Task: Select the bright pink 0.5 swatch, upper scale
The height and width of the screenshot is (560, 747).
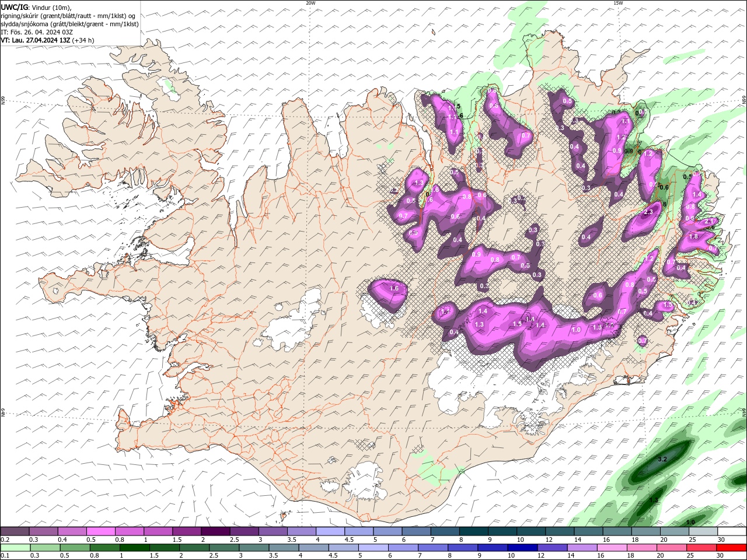Action: point(101,531)
